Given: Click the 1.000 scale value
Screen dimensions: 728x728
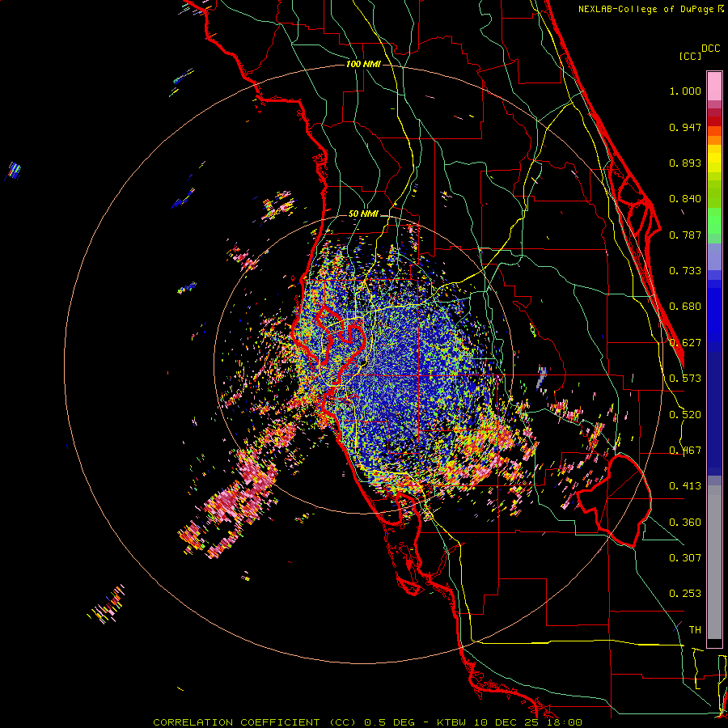Looking at the screenshot, I should tap(685, 91).
